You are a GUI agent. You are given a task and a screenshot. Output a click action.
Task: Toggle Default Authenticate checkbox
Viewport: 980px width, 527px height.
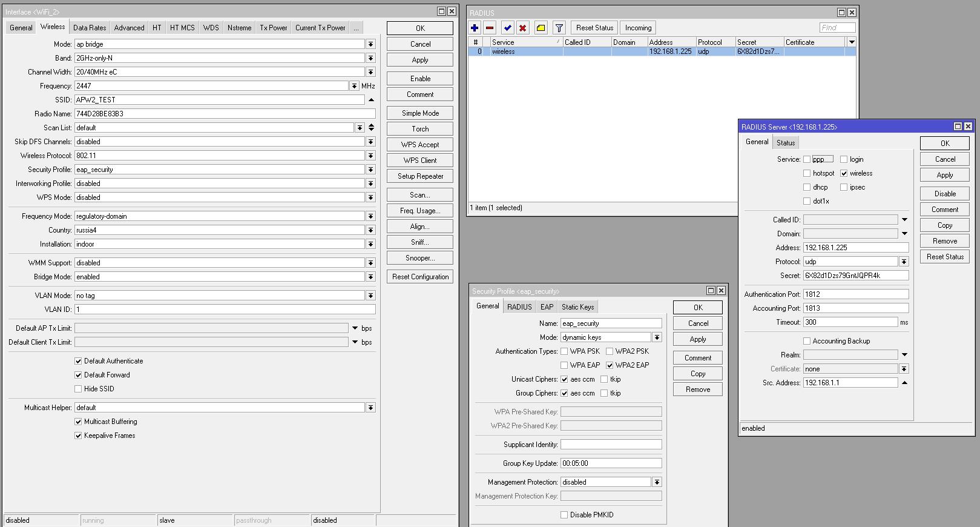pyautogui.click(x=78, y=361)
